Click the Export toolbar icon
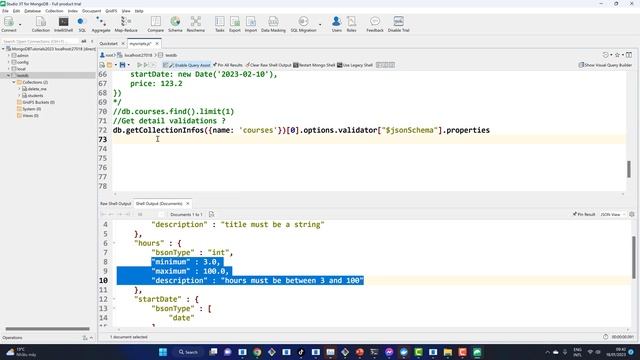This screenshot has width=640, height=360. (235, 24)
